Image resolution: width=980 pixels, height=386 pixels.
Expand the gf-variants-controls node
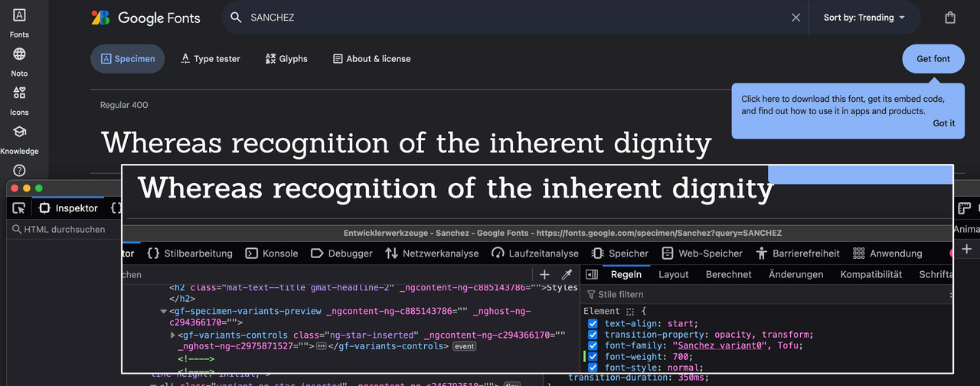(172, 335)
